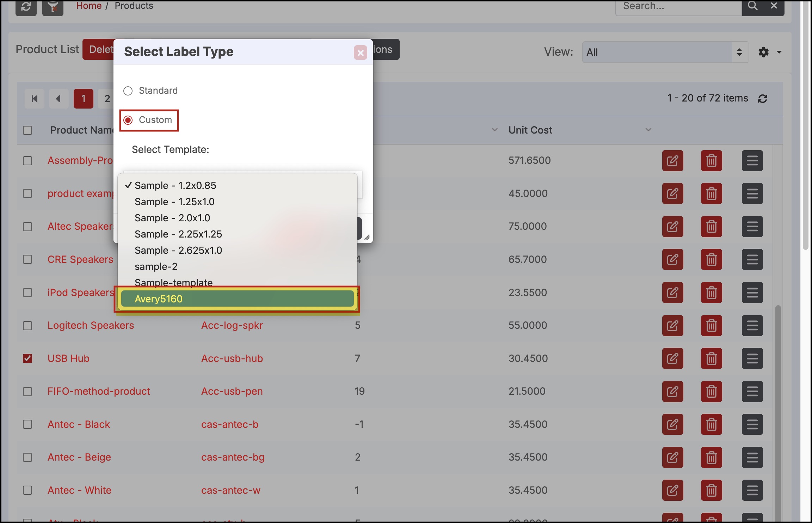Click the magnifier search icon
Image resolution: width=812 pixels, height=523 pixels.
click(x=752, y=6)
